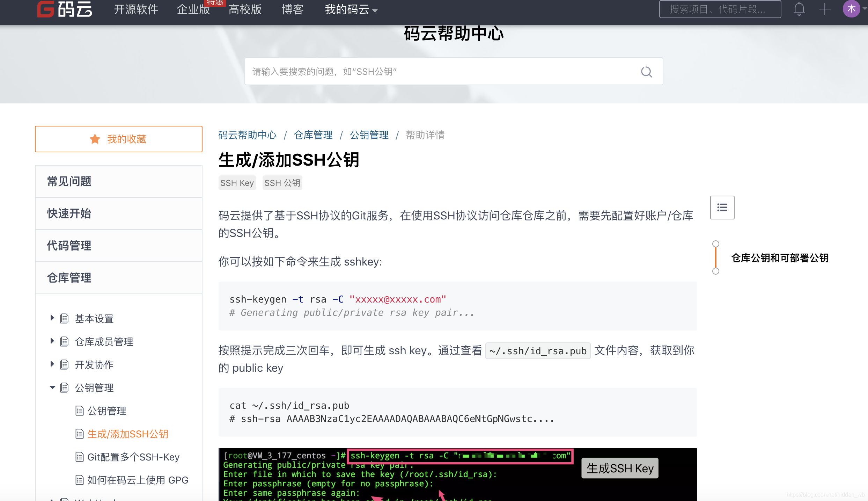Viewport: 868px width, 501px height.
Task: Click the 帮助详情 breadcrumb text
Action: 425,135
